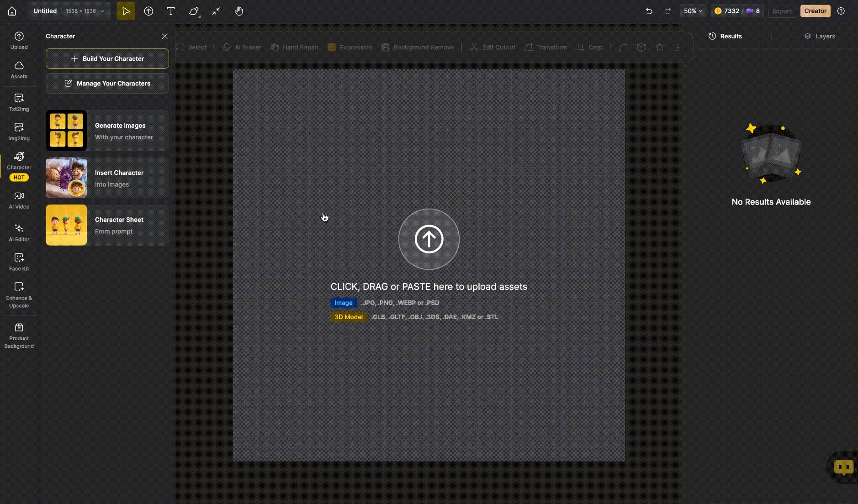Click Manage Your Characters button
858x504 pixels.
point(107,84)
